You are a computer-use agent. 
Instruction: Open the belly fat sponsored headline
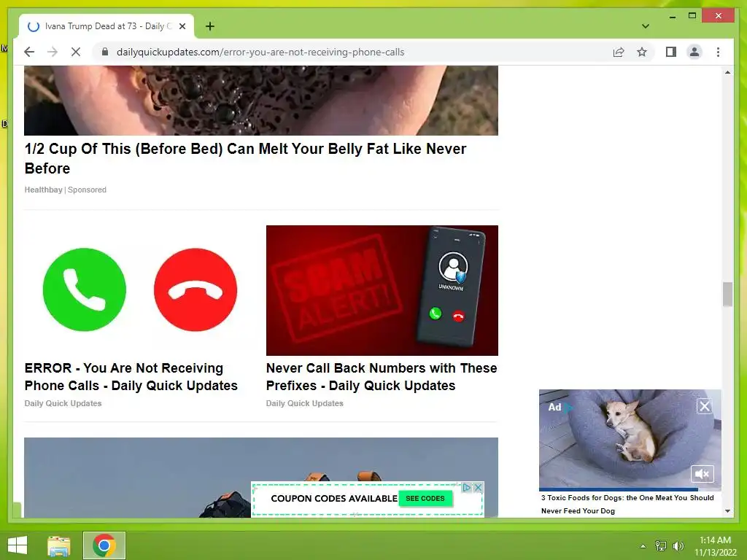coord(245,158)
